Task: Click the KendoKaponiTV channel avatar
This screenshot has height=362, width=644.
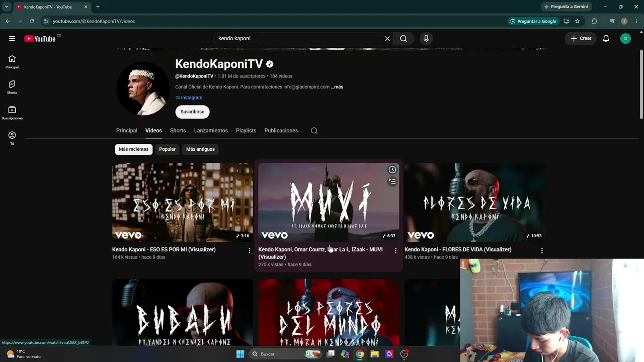Action: (143, 88)
